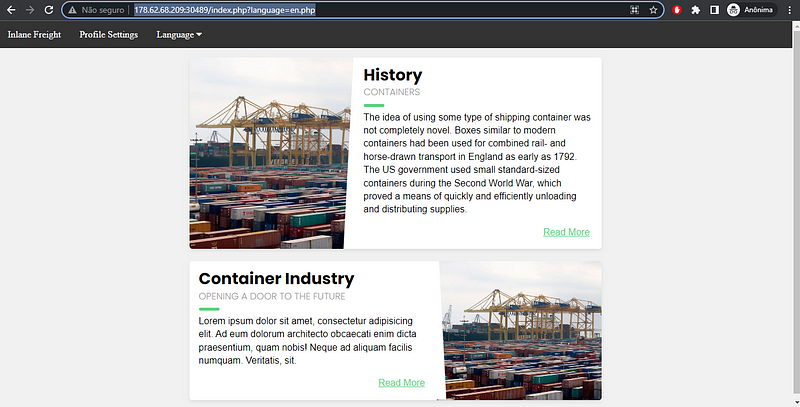800x407 pixels.
Task: Expand the Language dropdown menu
Action: (x=179, y=35)
